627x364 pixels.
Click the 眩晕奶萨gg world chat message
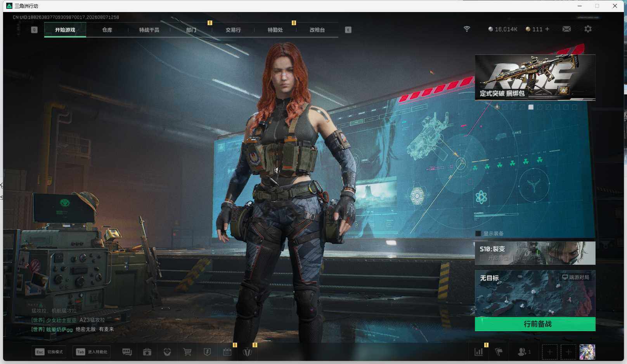click(73, 329)
